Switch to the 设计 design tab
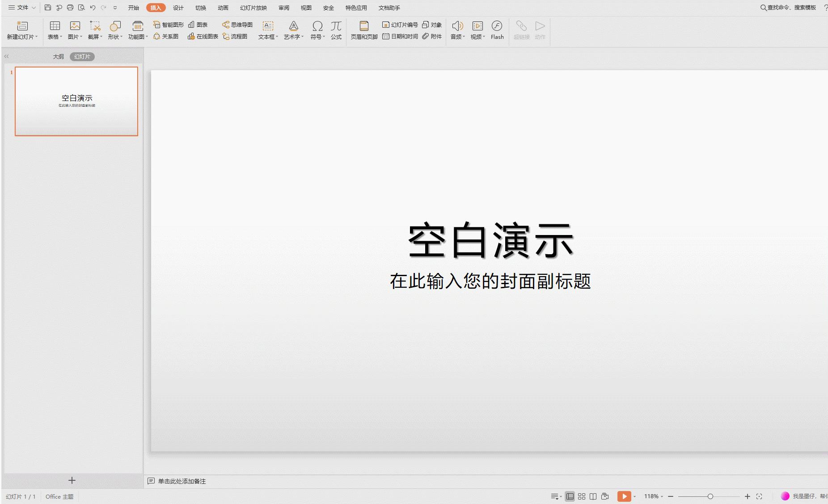The image size is (828, 504). tap(178, 8)
